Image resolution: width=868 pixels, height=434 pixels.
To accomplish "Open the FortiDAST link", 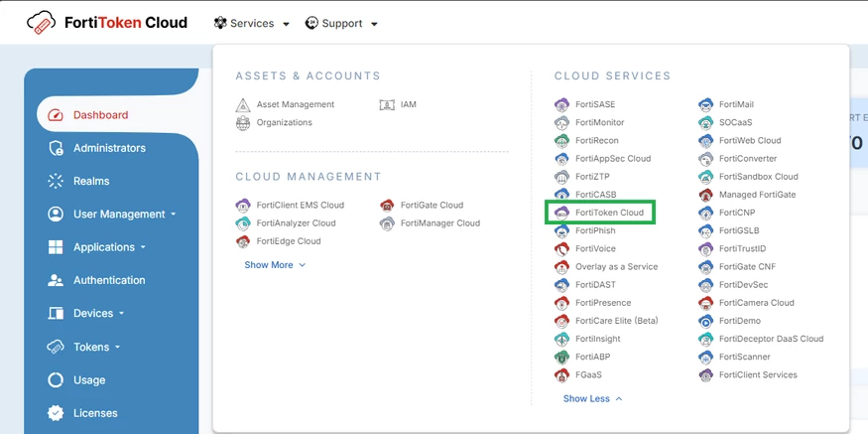I will coord(595,285).
